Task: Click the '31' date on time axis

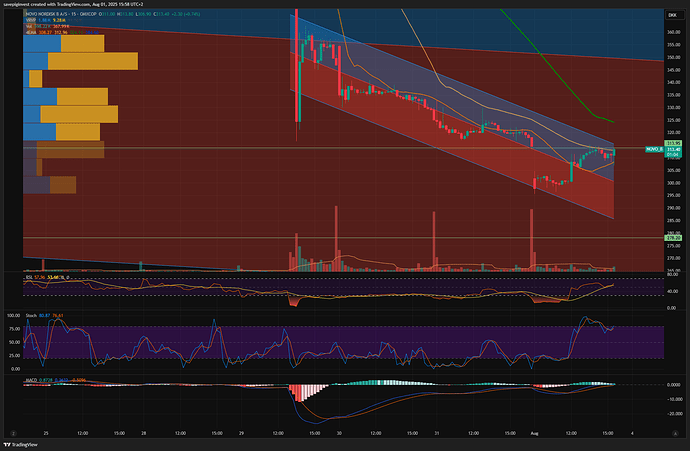Action: 437,433
